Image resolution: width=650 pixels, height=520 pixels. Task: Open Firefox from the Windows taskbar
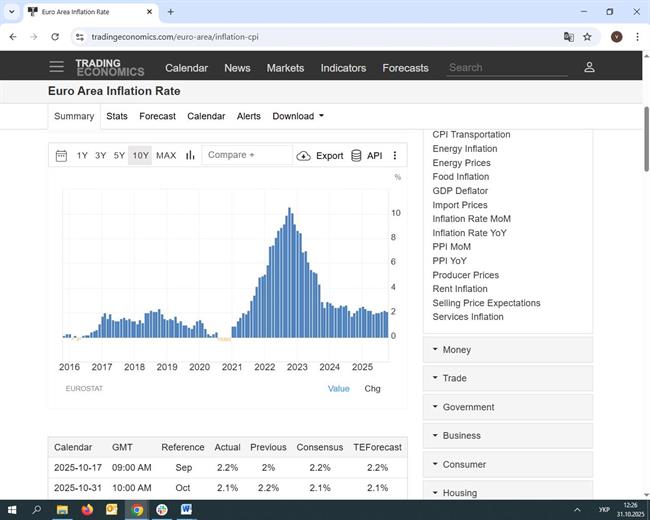(x=86, y=509)
